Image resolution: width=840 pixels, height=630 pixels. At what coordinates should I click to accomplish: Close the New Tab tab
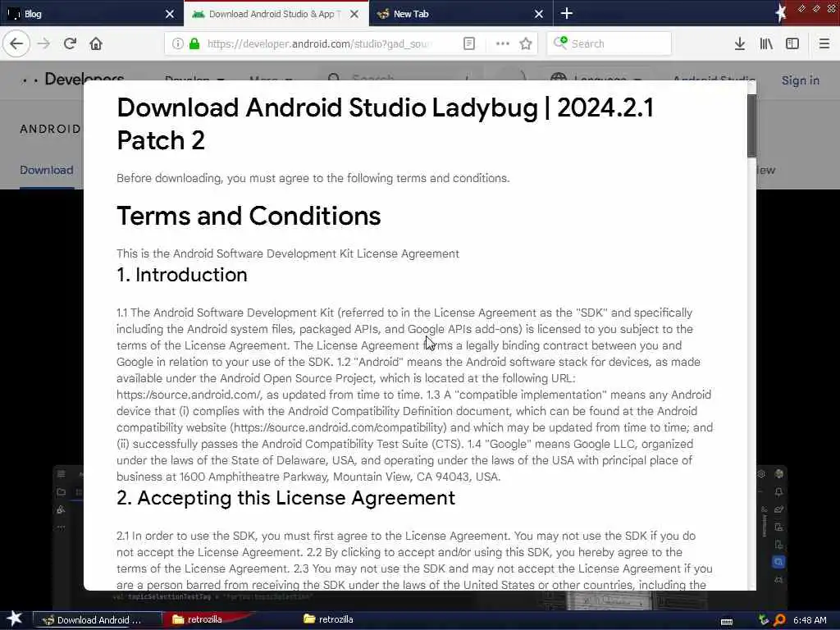[539, 14]
